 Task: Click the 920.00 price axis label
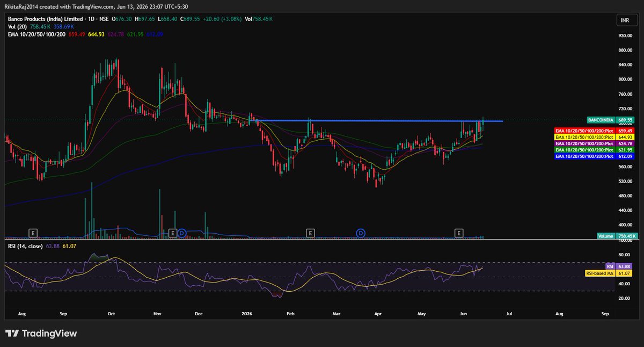coord(626,35)
